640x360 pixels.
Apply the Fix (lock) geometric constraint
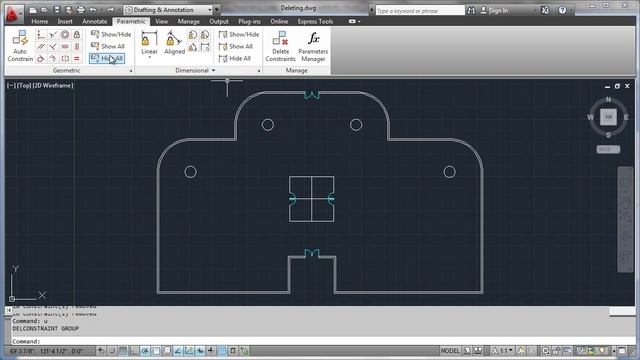[77, 35]
